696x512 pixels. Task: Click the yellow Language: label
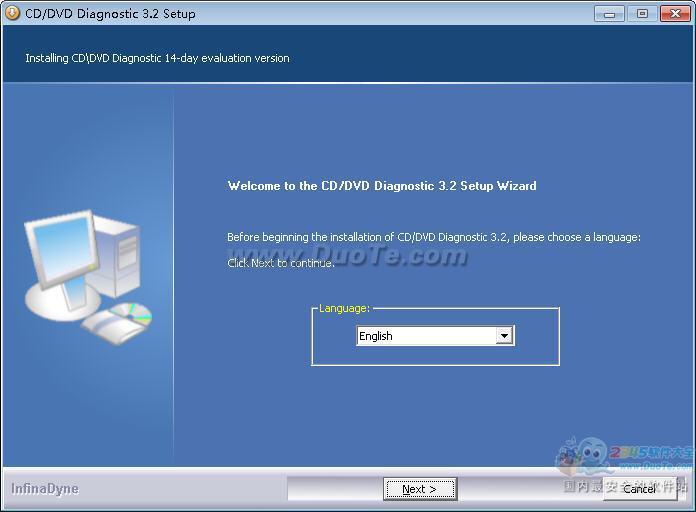click(x=344, y=308)
